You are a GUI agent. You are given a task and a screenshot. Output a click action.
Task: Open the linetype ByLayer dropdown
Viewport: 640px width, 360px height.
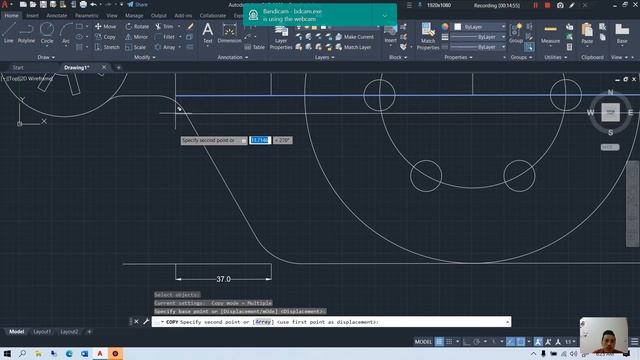(478, 47)
